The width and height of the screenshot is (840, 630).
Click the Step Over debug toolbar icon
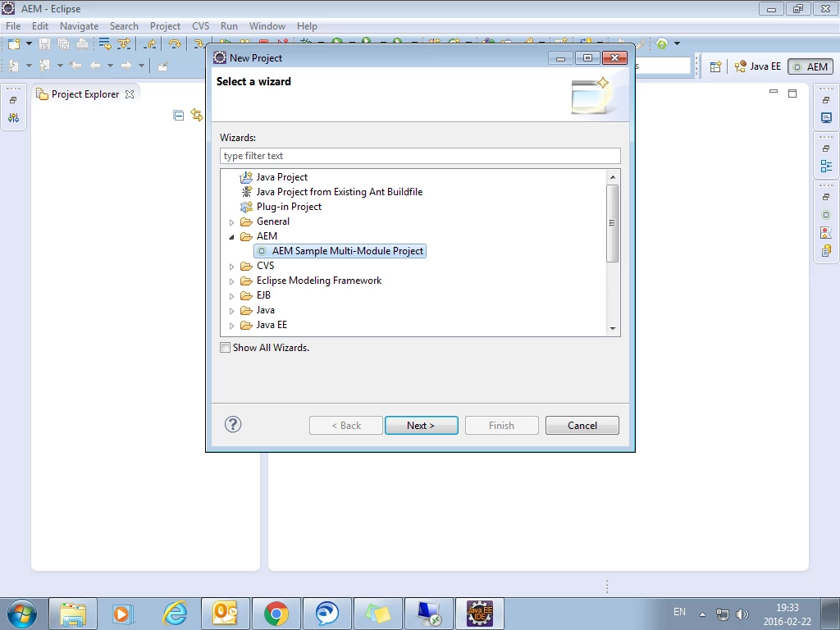coord(175,43)
